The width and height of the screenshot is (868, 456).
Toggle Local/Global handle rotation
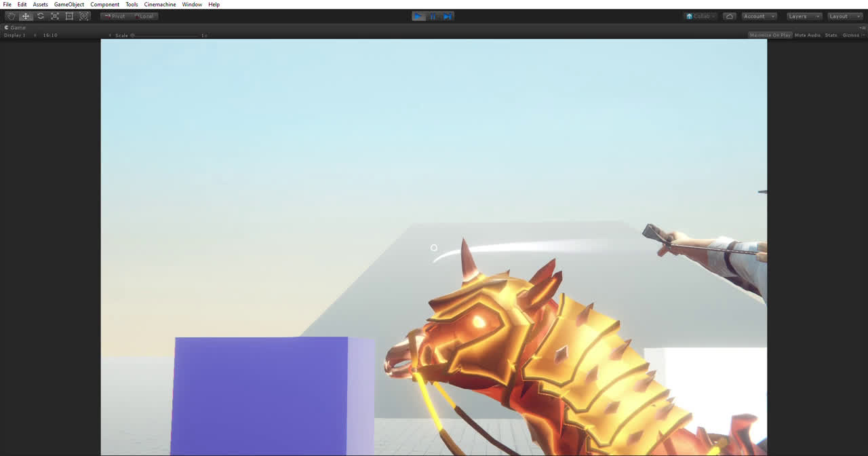[x=144, y=16]
